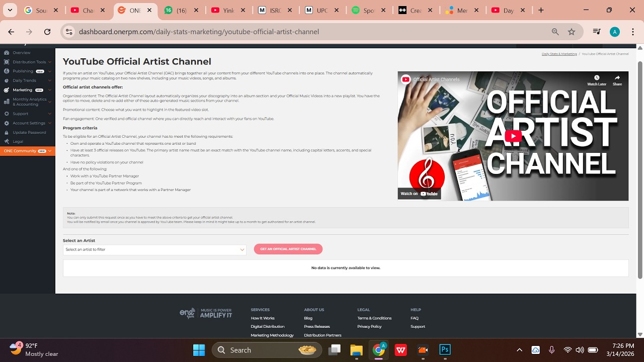Click the ONErpm Amplify It footer logo
The height and width of the screenshot is (362, 644).
(206, 313)
